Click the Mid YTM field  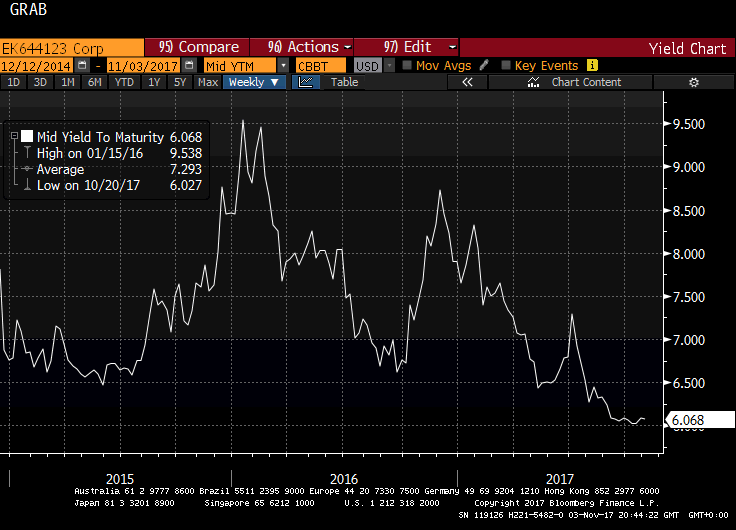240,66
